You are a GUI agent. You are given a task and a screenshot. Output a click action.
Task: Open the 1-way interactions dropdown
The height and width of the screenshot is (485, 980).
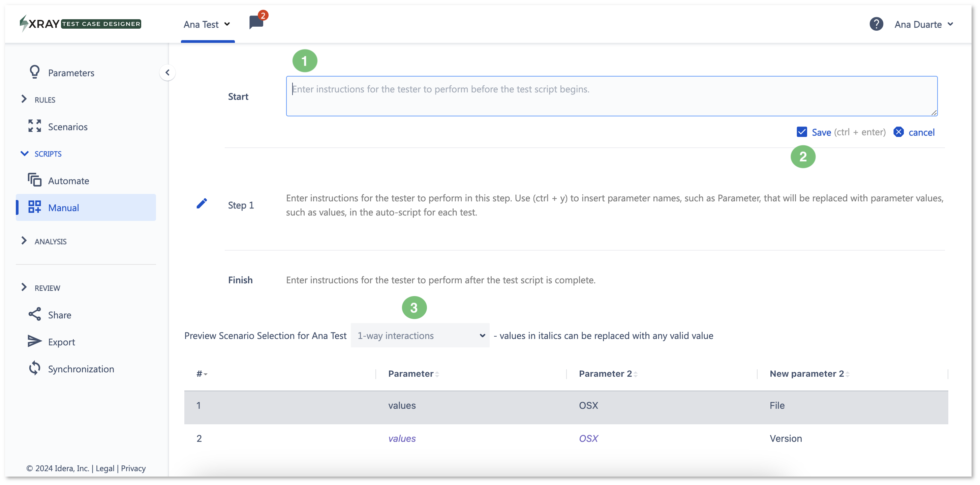(420, 335)
